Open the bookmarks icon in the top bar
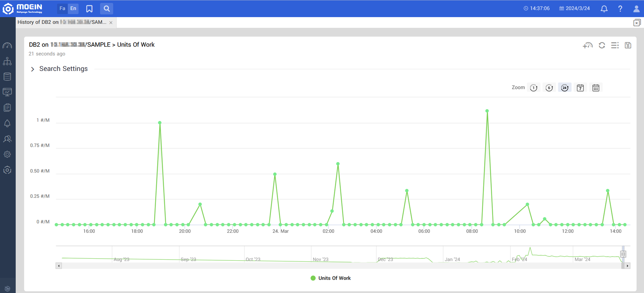 pyautogui.click(x=89, y=9)
